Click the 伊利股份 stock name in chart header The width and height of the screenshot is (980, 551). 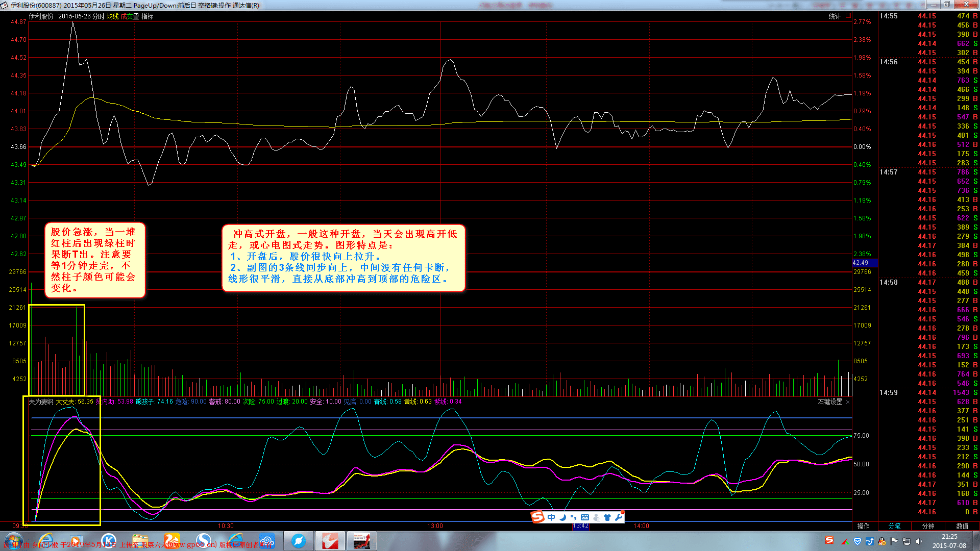click(41, 16)
